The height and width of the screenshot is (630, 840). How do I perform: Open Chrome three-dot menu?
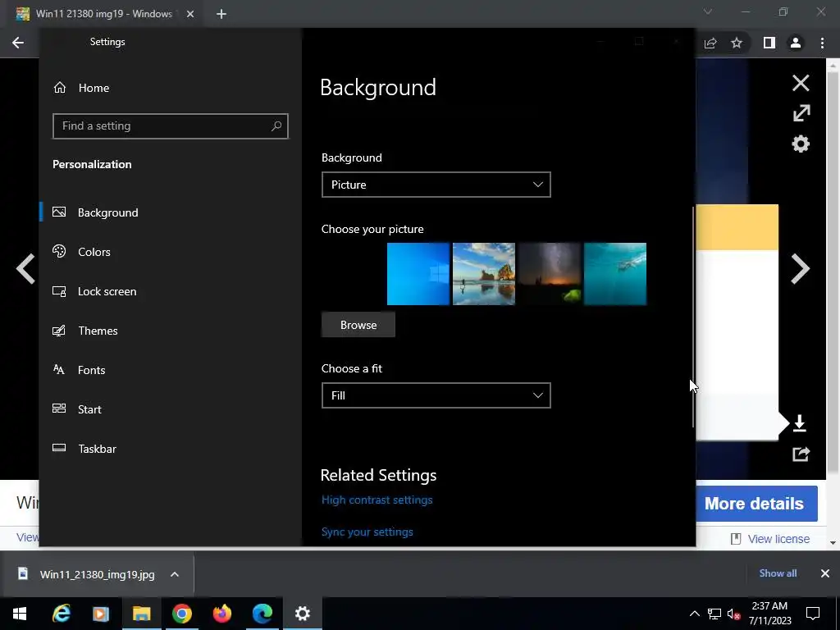click(x=822, y=43)
